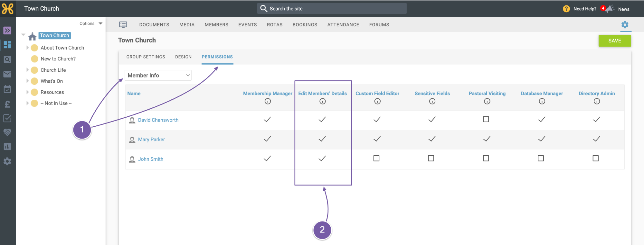Open the pound sign giving icon

[x=7, y=104]
